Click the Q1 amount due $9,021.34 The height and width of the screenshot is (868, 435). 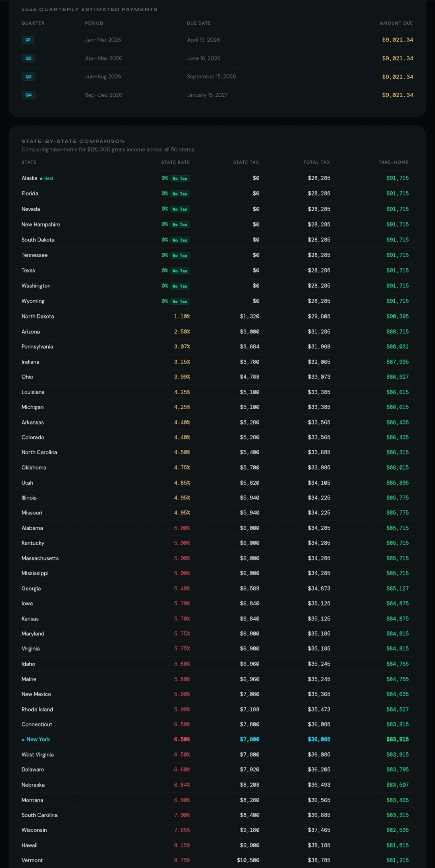[x=398, y=40]
